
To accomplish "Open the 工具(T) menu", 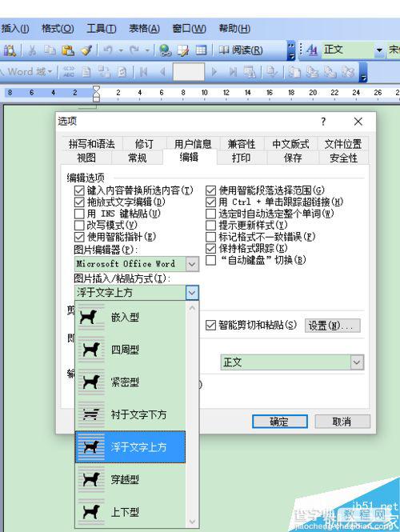I will [x=101, y=29].
